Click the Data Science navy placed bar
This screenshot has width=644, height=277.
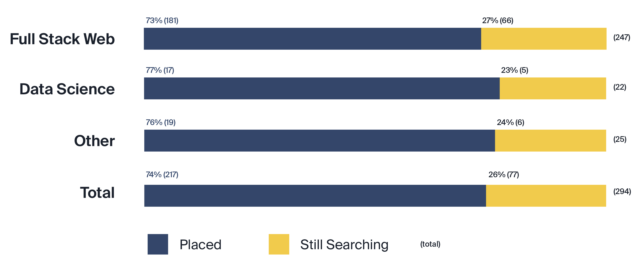[322, 88]
